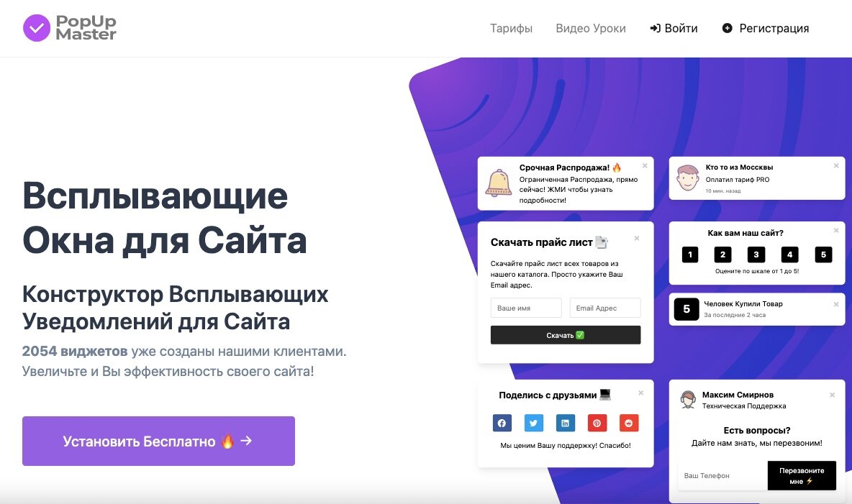Click the LinkedIn share icon

(565, 423)
